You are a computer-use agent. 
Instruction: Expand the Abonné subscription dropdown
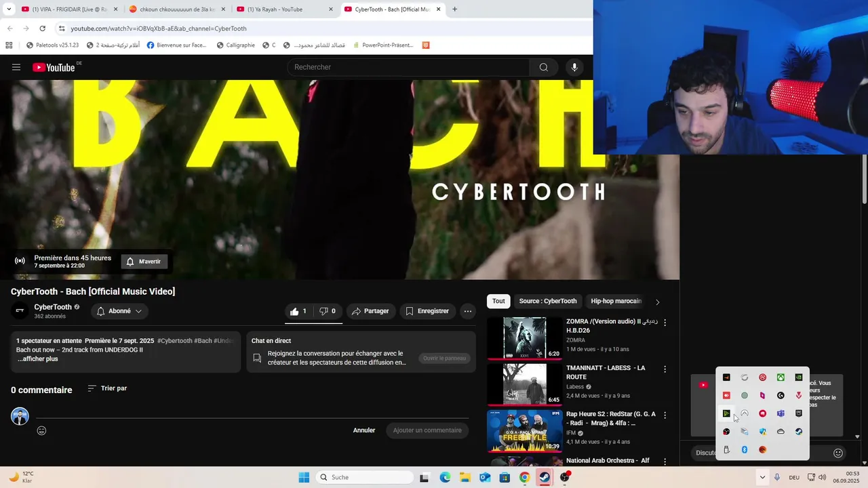coord(119,311)
